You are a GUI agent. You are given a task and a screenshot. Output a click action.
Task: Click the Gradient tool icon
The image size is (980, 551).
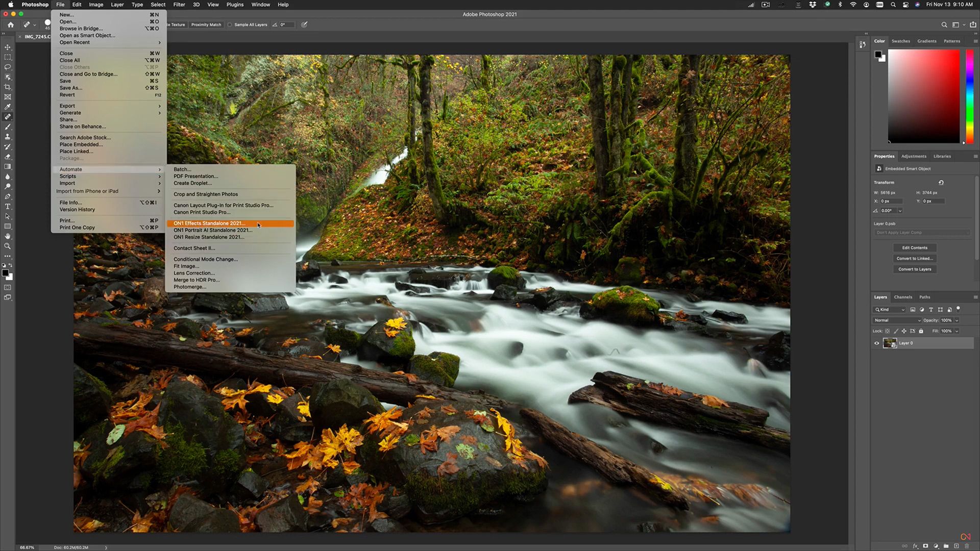point(8,166)
